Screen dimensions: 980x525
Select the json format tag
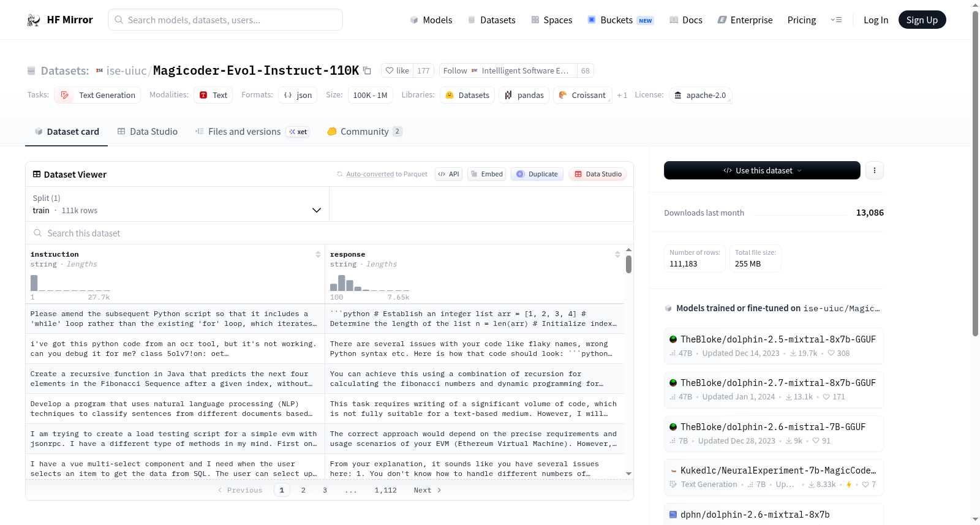coord(298,95)
